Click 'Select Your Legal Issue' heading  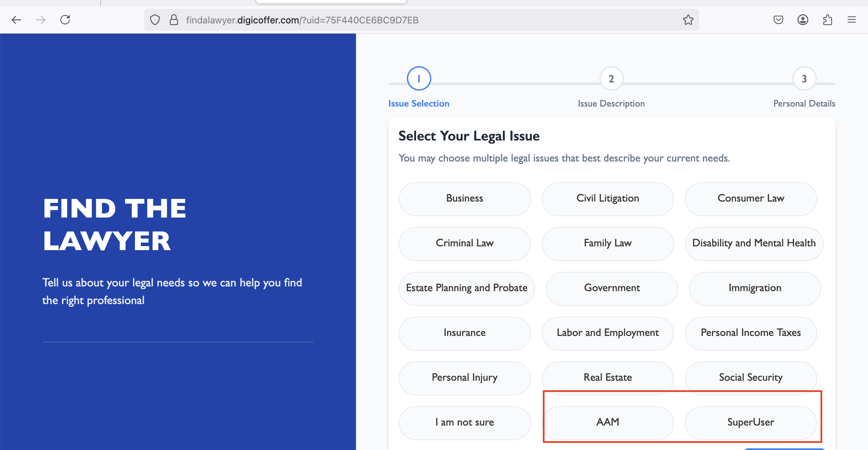tap(469, 136)
